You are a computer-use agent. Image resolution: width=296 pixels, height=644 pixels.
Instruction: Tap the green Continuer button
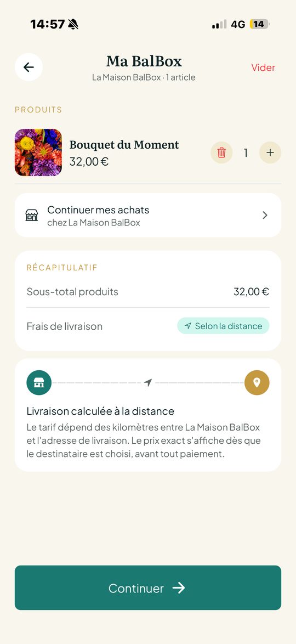pyautogui.click(x=148, y=587)
